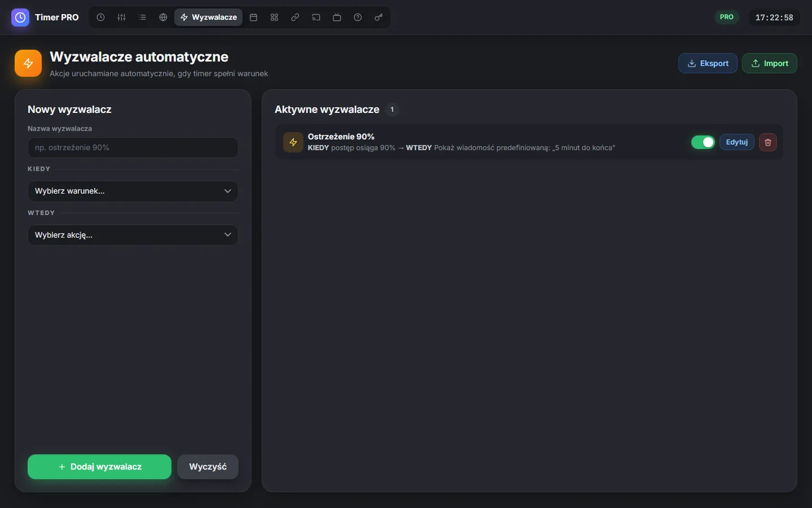Click the Wyzwalacze automatyczne page title
This screenshot has width=812, height=508.
tap(139, 57)
